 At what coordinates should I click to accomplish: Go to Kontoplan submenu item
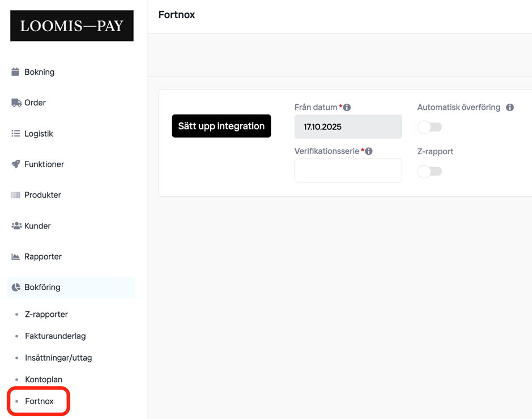(44, 379)
